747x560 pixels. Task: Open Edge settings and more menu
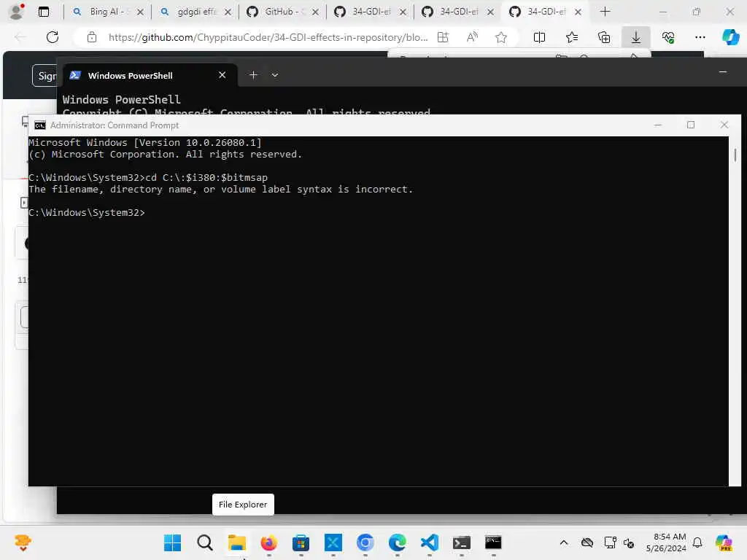point(700,37)
